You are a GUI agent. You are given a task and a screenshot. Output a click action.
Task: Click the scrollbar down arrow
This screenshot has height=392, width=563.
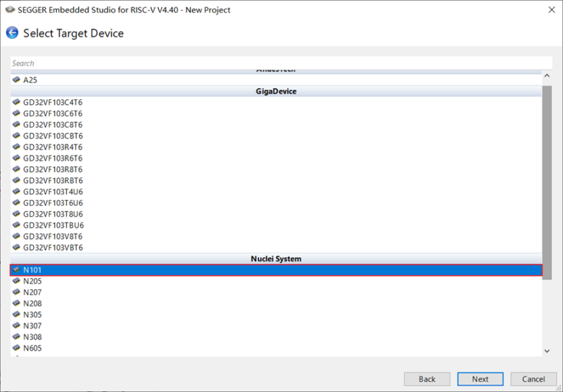[547, 350]
